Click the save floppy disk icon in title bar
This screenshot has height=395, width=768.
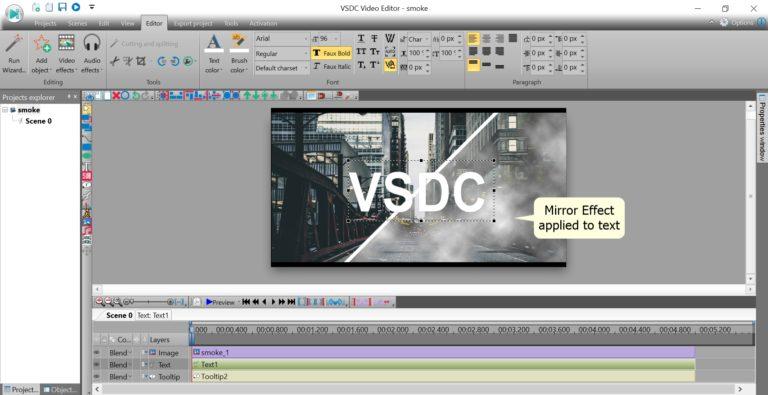pos(62,7)
